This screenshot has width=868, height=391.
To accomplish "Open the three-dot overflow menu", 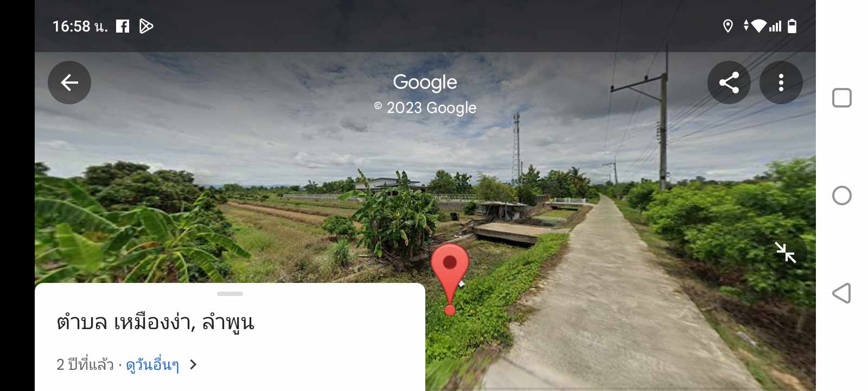I will [x=781, y=83].
